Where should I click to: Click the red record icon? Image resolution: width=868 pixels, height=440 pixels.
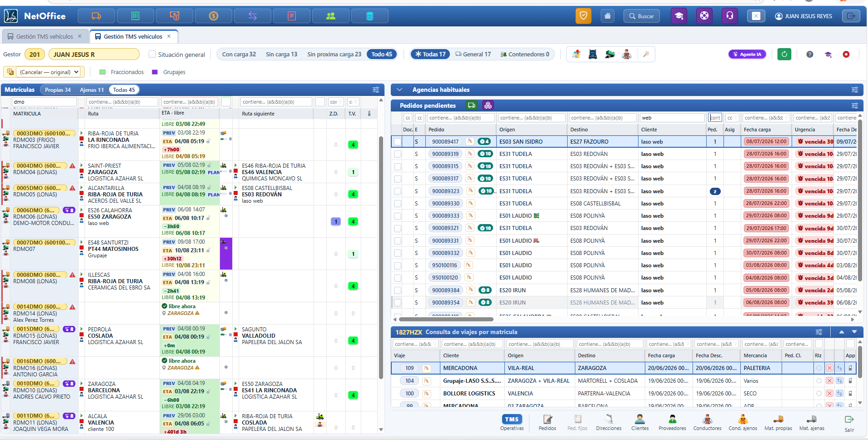[x=846, y=54]
